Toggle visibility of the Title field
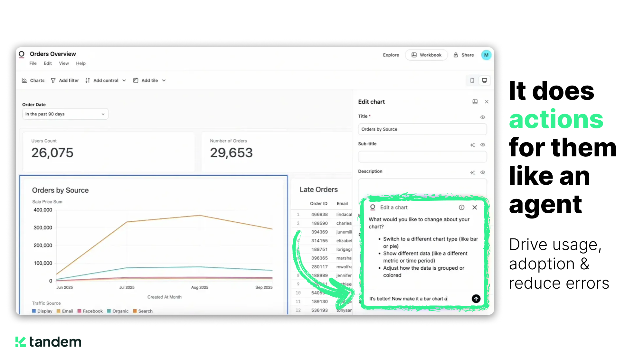The width and height of the screenshot is (644, 362). [x=482, y=117]
